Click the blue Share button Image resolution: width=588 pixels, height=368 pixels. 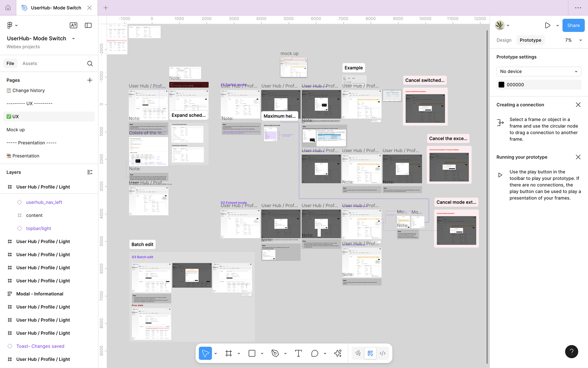tap(573, 25)
